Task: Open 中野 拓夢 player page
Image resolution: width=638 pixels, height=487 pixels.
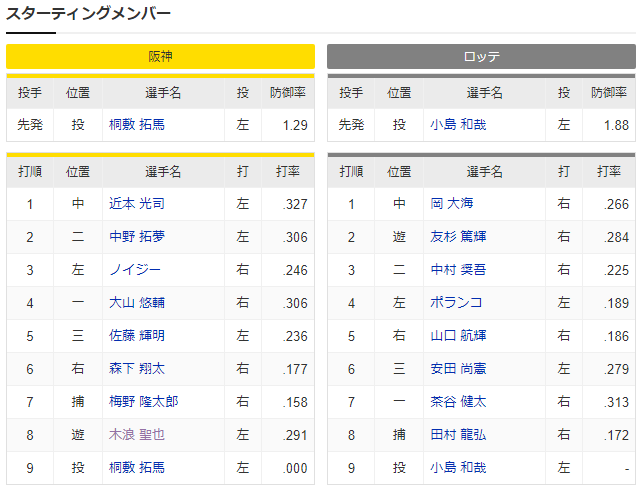Action: [137, 236]
